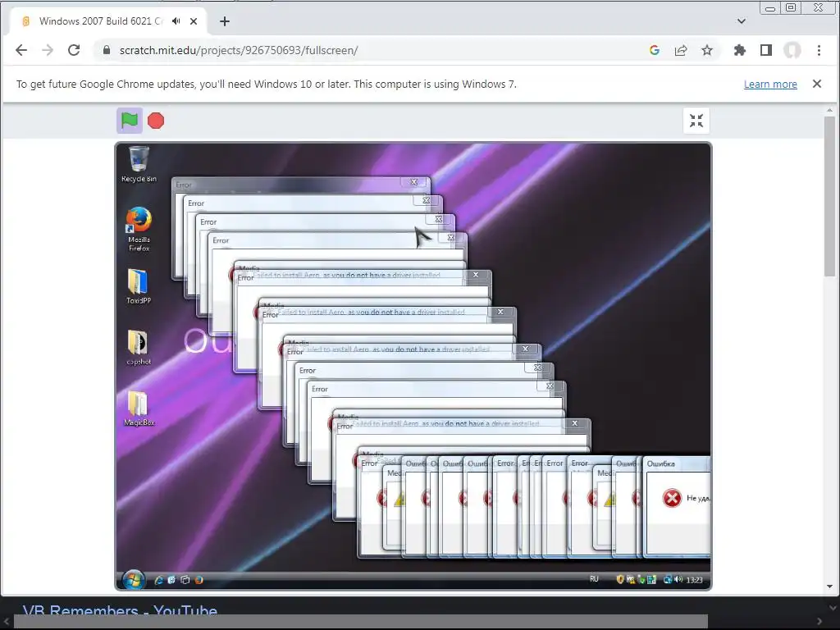The height and width of the screenshot is (630, 840).
Task: Reload the Scratch page
Action: [x=74, y=50]
